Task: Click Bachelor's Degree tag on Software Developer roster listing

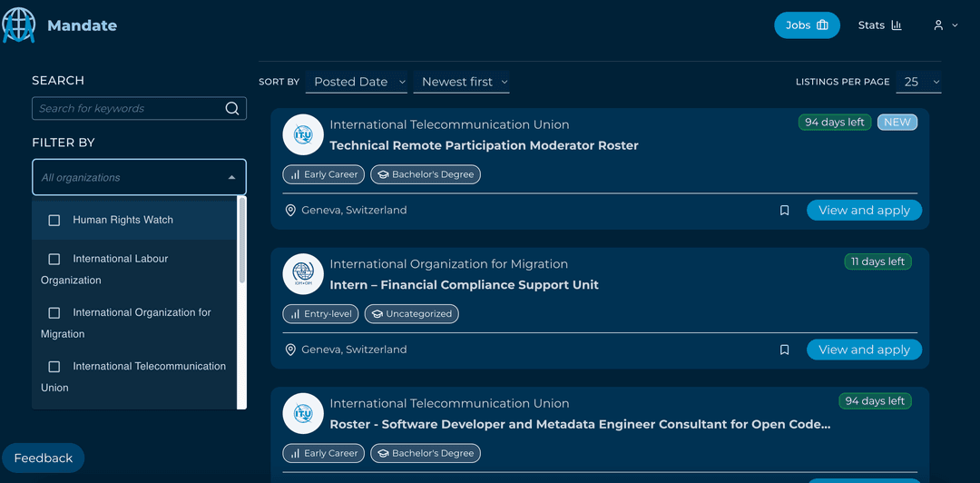Action: click(426, 454)
